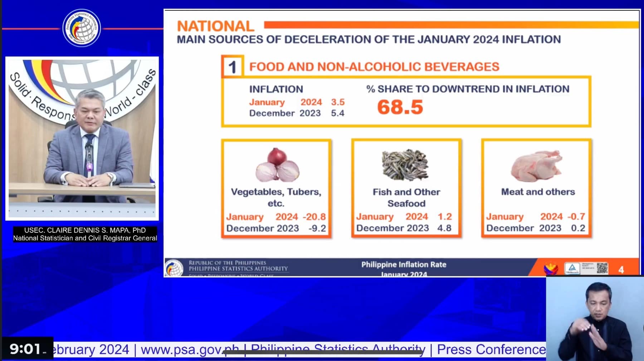Screen dimensions: 644x361
Task: Click 'Vegetables, Tubers, etc.' label
Action: point(276,197)
